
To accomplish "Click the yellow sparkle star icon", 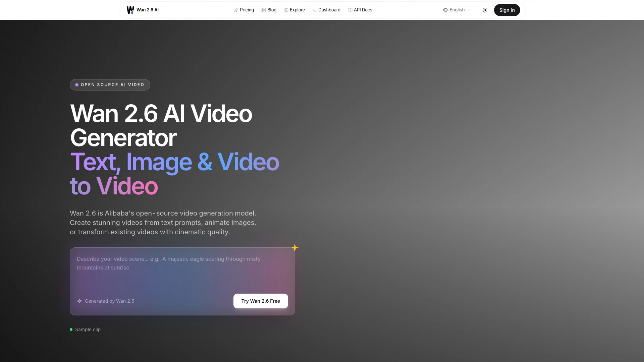I will (295, 248).
